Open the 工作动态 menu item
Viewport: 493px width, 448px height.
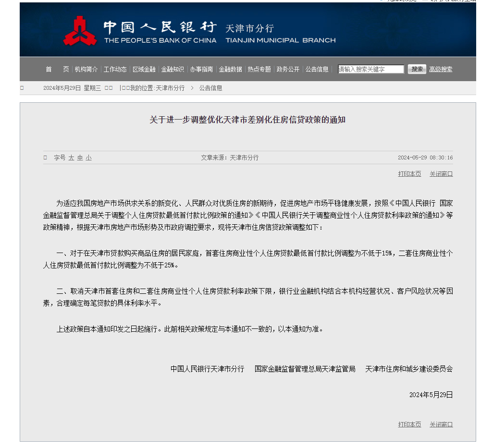tap(115, 69)
